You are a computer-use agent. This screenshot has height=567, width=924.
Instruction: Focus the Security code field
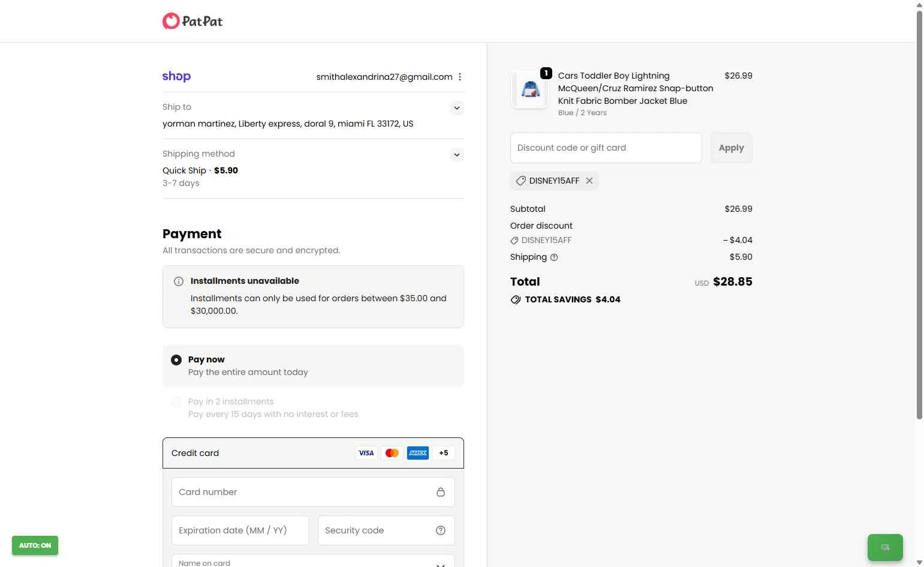click(x=386, y=530)
